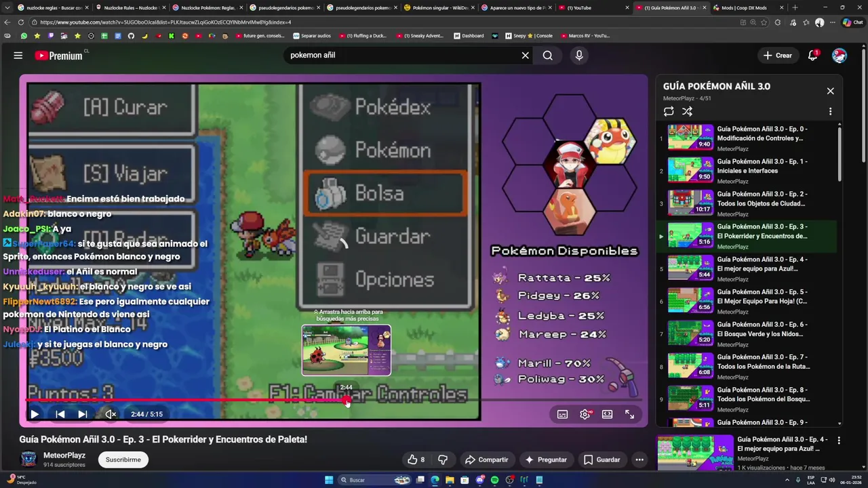This screenshot has width=868, height=488.
Task: Open the MeteorPlayz channel name link
Action: [x=64, y=455]
